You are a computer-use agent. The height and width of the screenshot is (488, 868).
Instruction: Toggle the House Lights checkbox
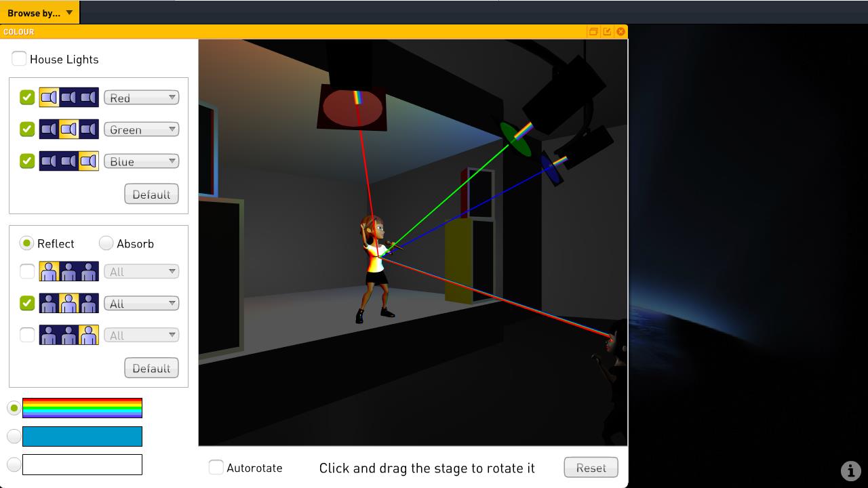pyautogui.click(x=19, y=59)
